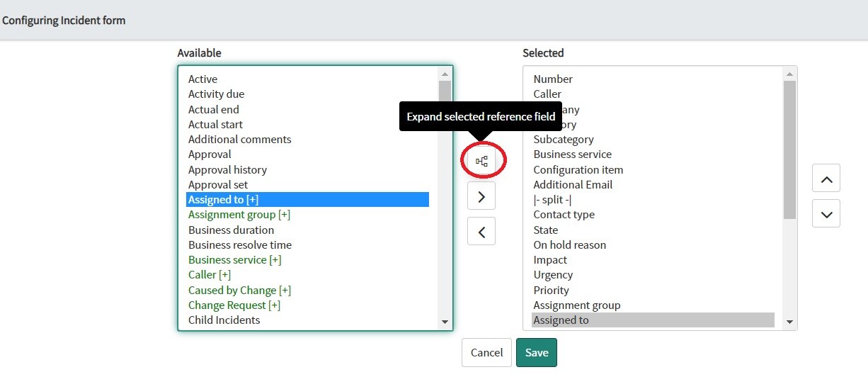Click Selected list scrollbar down arrow
The width and height of the screenshot is (868, 377).
pos(790,322)
